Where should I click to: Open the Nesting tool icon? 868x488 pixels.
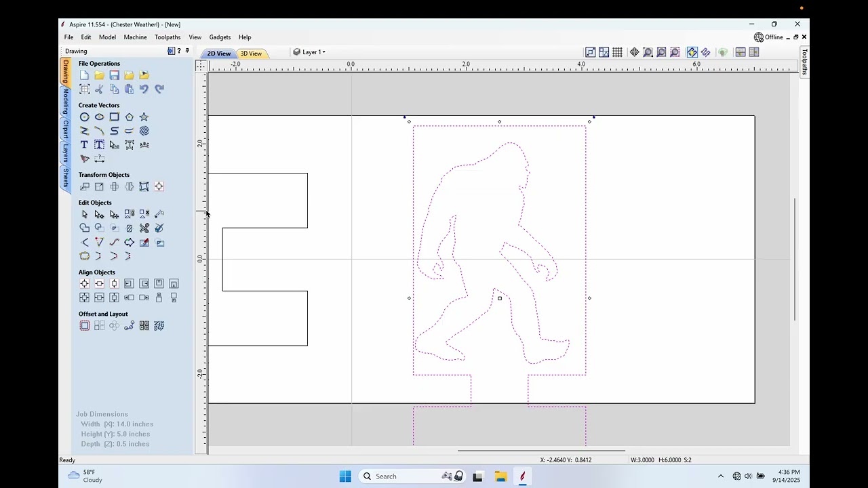pos(159,326)
